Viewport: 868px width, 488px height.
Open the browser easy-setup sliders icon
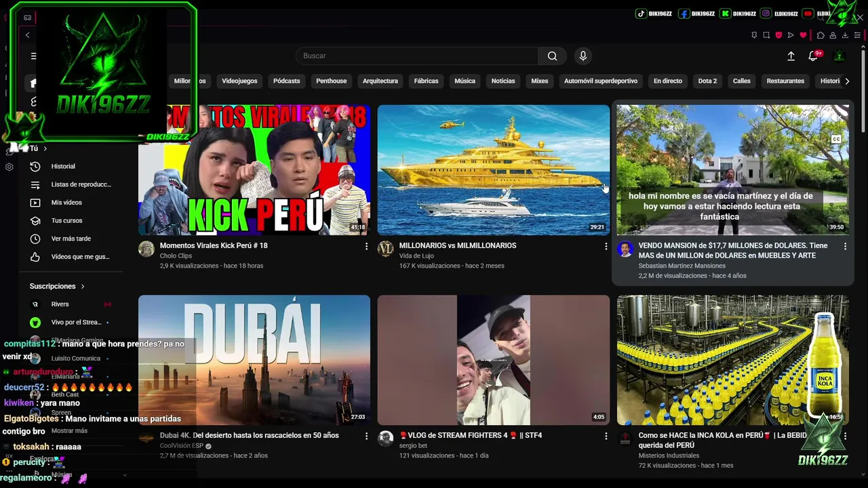click(x=858, y=35)
